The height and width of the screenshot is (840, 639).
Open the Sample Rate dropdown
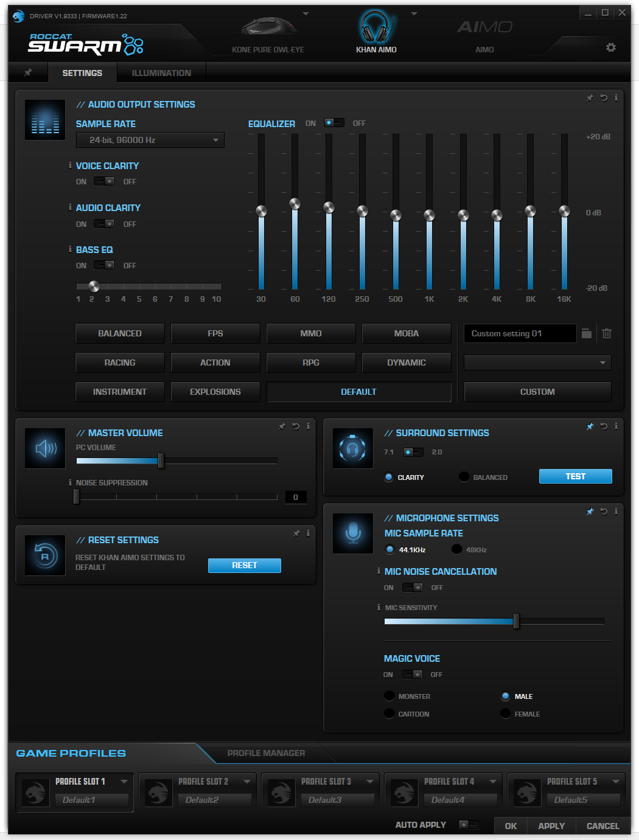(x=150, y=140)
